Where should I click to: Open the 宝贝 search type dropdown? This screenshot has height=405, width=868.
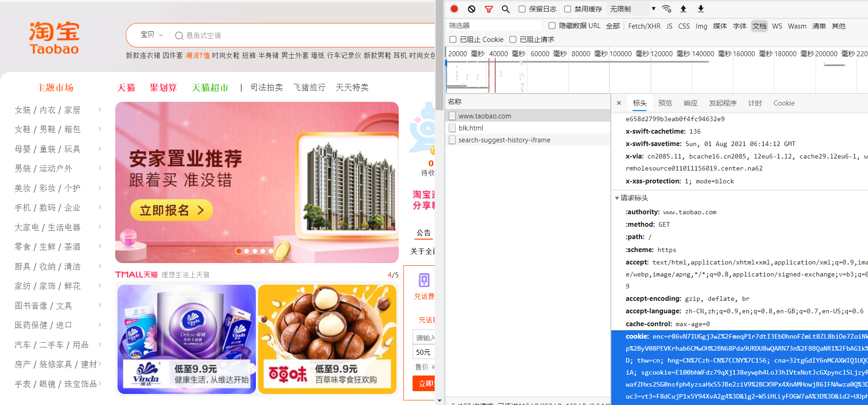click(152, 35)
